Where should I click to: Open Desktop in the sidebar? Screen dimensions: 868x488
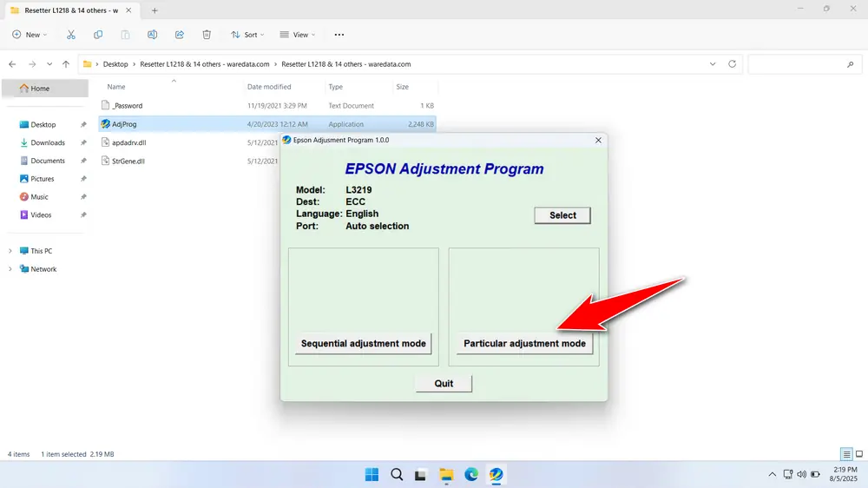tap(43, 125)
